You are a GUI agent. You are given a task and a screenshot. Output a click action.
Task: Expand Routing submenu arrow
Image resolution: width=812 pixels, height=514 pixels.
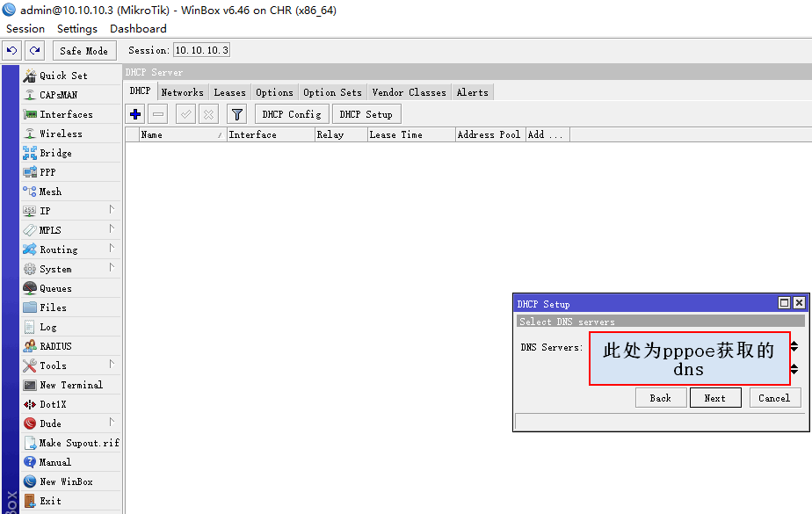pos(112,249)
